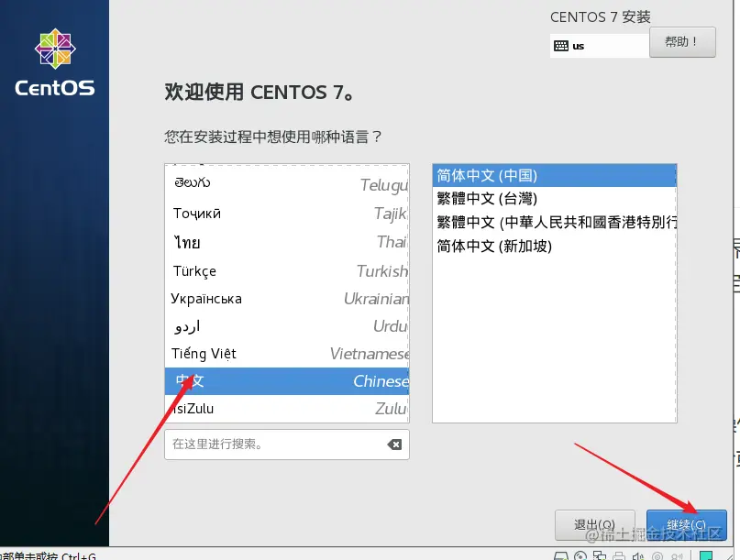Select Українська Ukrainian in the language list
Screen dimensions: 740x560
coord(287,299)
